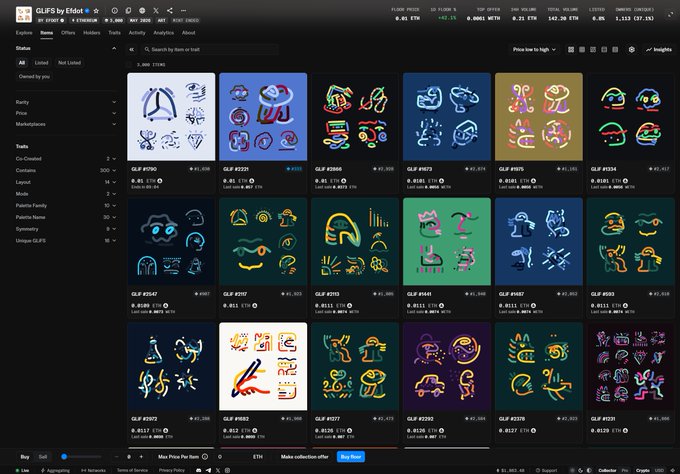Screen dimensions: 680x474
Task: Click the Buy floor button
Action: click(x=351, y=457)
